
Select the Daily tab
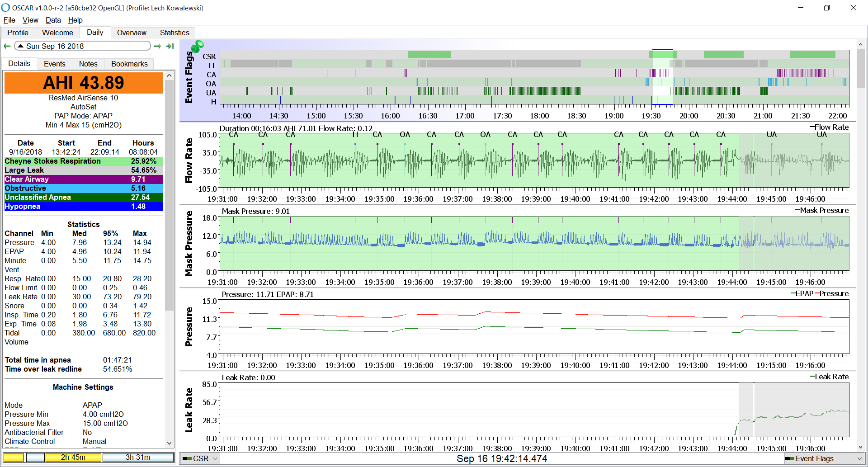pos(95,32)
